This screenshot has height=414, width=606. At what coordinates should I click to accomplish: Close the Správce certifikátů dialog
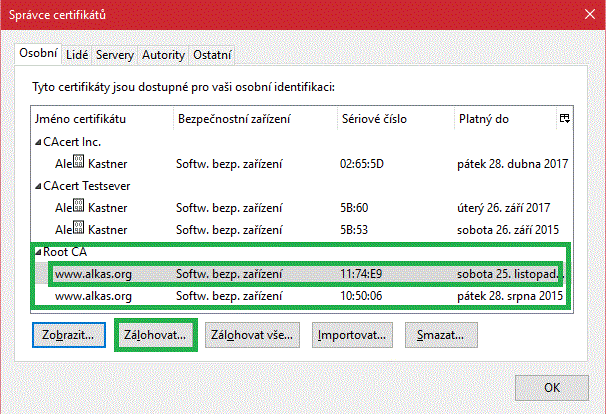point(585,16)
